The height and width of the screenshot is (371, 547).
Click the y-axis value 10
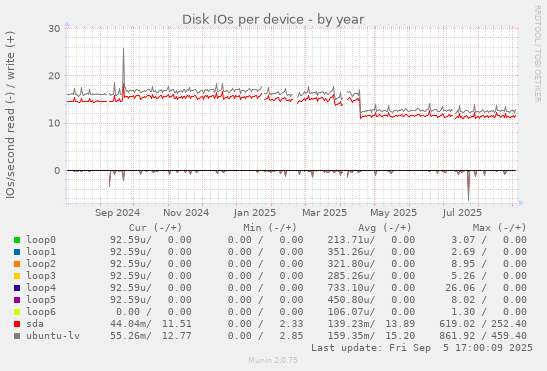point(54,123)
